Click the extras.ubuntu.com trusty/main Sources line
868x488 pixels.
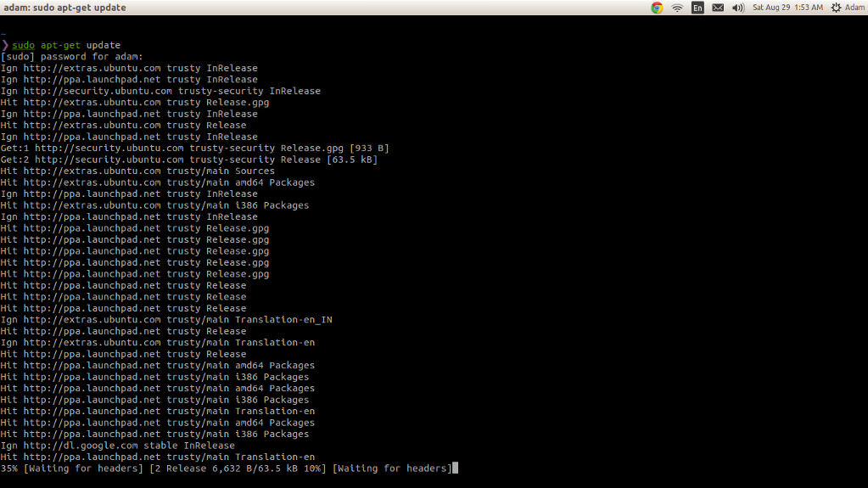tap(137, 171)
